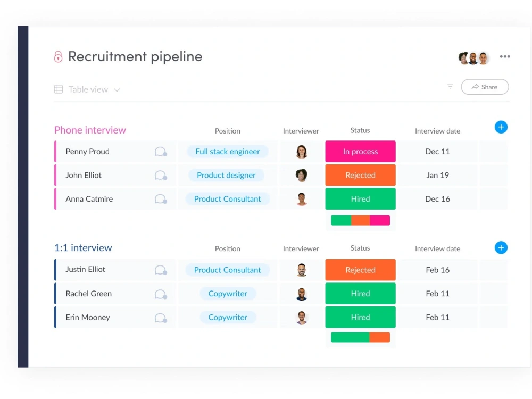Open comments for Anna Catmire
This screenshot has width=532, height=399.
pos(161,199)
